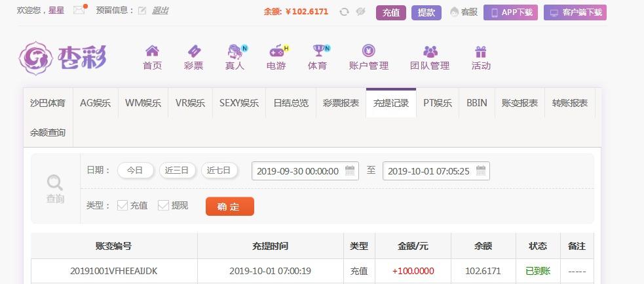Click the 客服 headset icon
This screenshot has width=644, height=284.
[454, 12]
